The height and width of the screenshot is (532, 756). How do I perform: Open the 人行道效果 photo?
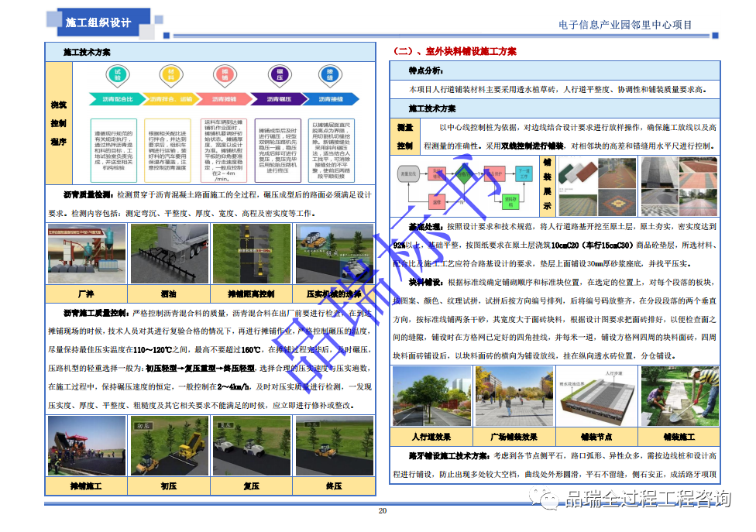431,396
